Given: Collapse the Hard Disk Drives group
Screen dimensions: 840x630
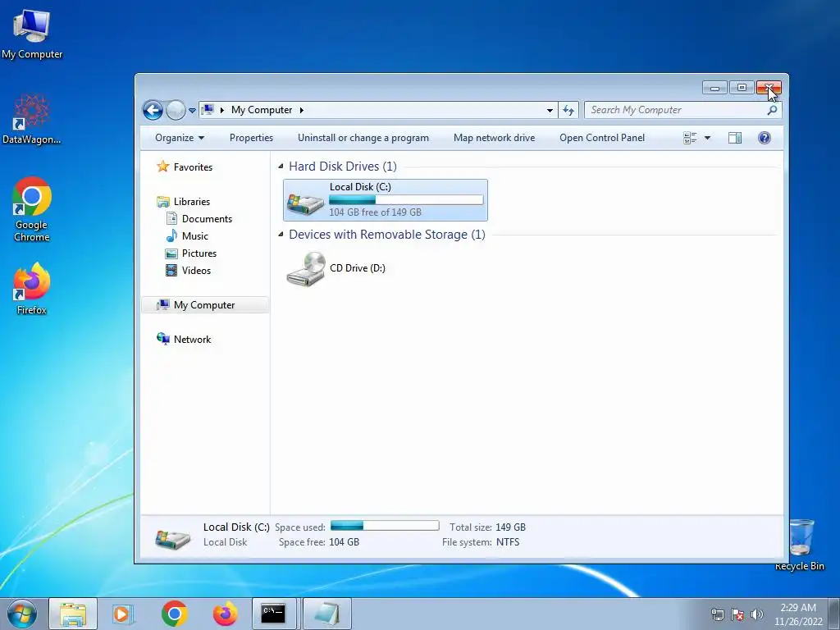Looking at the screenshot, I should [x=281, y=167].
